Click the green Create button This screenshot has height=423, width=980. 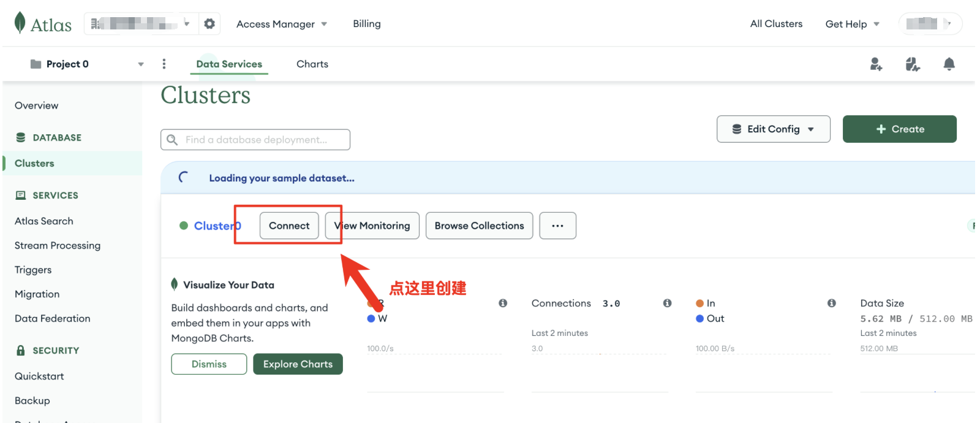900,129
